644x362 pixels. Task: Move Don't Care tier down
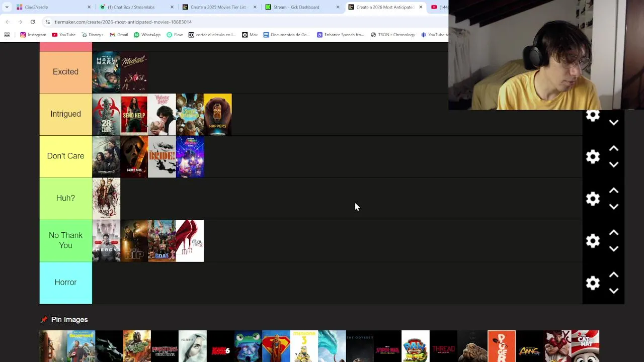point(614,164)
